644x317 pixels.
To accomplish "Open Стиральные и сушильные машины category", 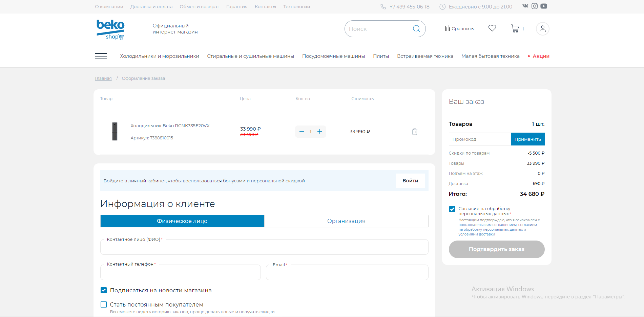I will (251, 56).
